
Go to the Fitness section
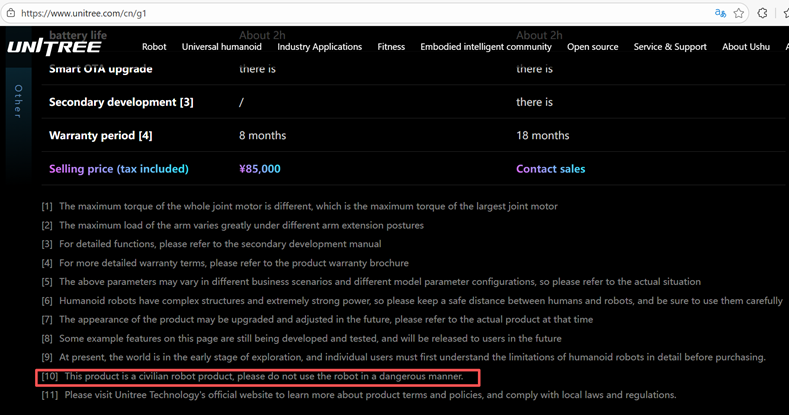pyautogui.click(x=391, y=47)
